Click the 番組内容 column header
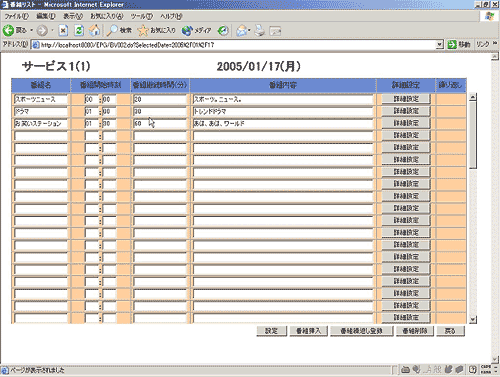 tap(283, 85)
